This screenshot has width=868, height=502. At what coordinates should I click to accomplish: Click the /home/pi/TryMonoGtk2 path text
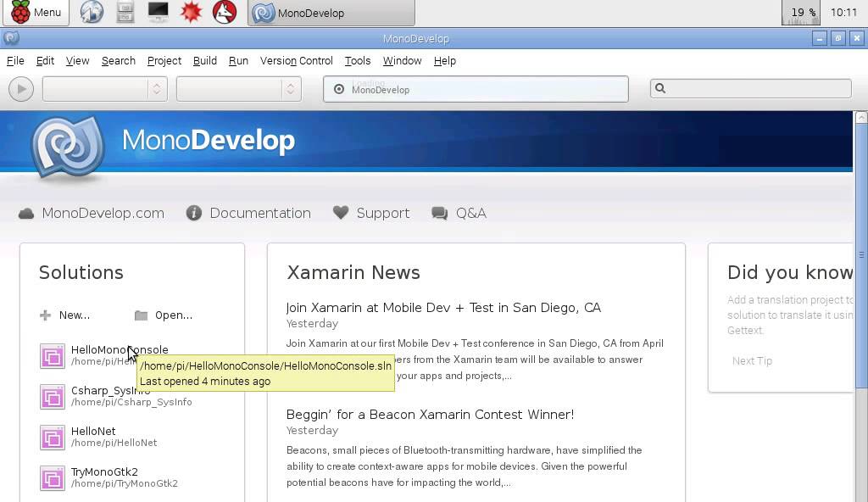coord(125,483)
